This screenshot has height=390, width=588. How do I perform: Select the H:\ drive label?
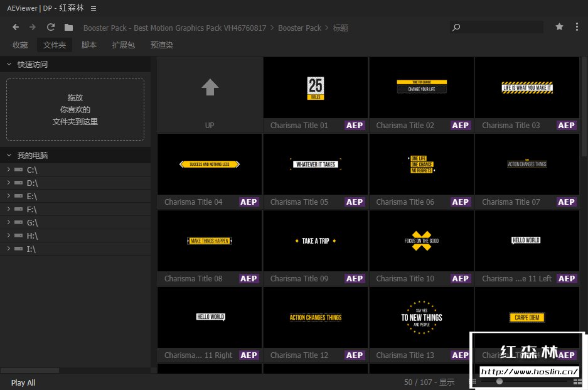32,236
